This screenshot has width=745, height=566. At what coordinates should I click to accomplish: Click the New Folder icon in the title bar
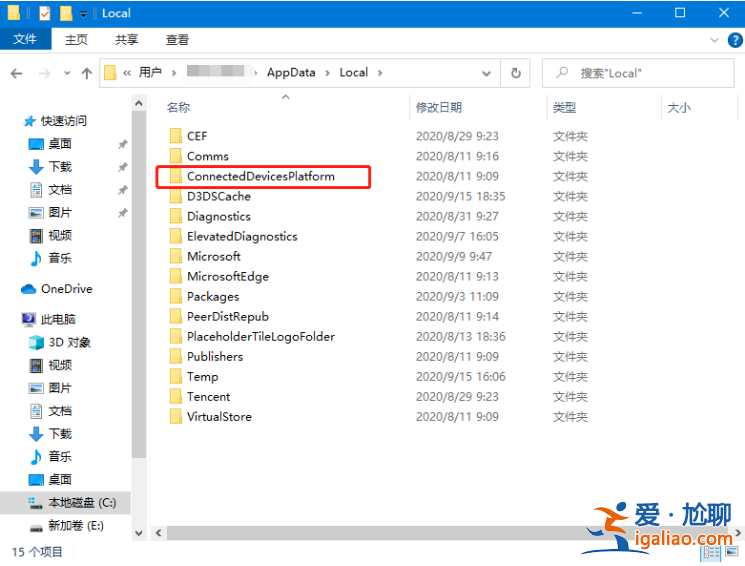(66, 13)
